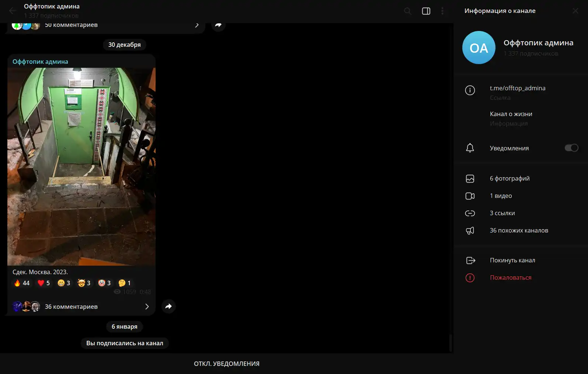Viewport: 588px width, 374px height.
Task: Click the Оффтопик админа post author name
Action: 40,62
